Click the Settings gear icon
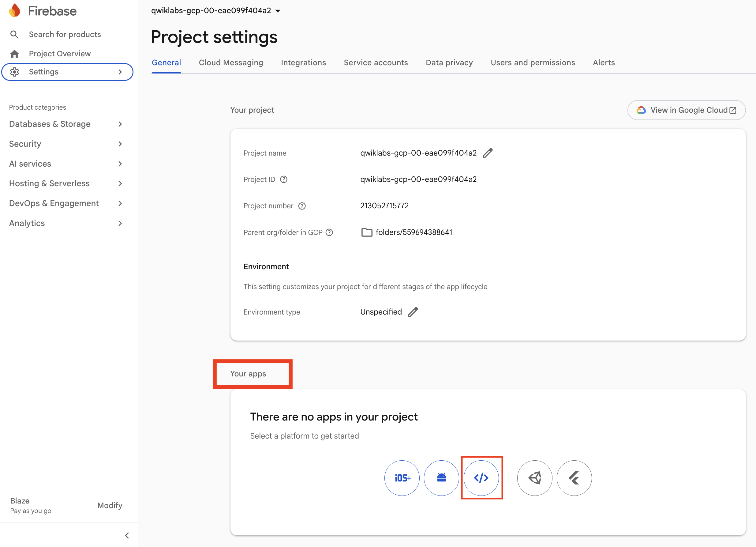 click(x=14, y=72)
